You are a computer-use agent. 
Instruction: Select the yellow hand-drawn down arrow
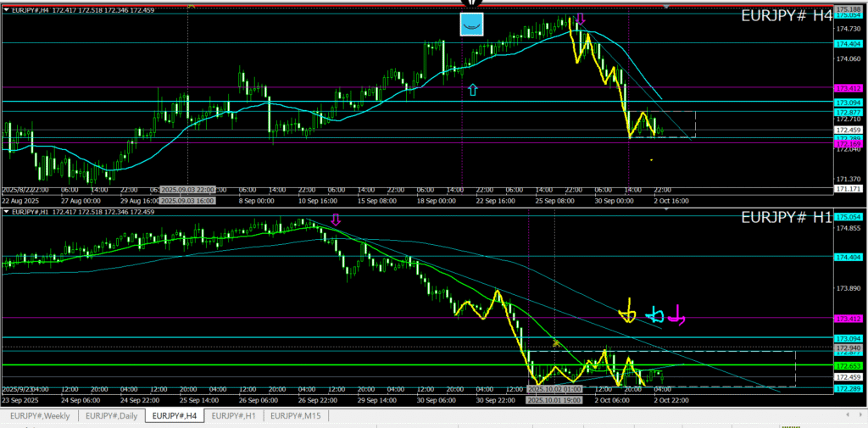click(628, 312)
